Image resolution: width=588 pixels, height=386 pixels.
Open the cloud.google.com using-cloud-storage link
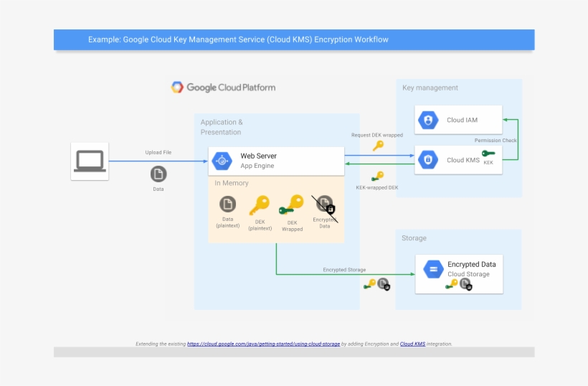(x=263, y=344)
